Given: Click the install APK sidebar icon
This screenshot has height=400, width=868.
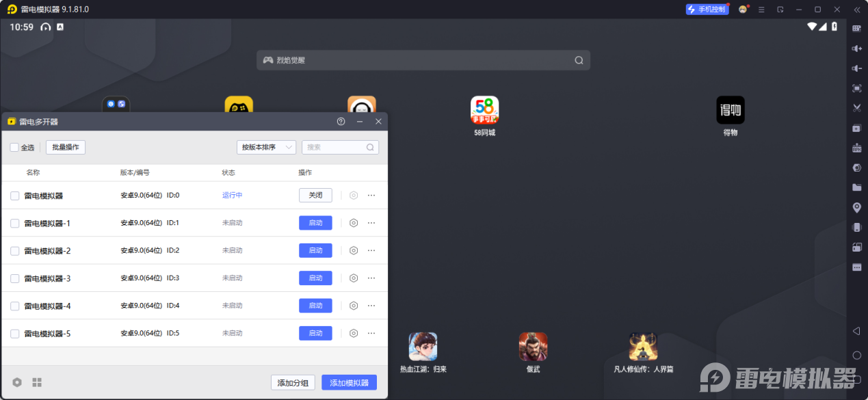Looking at the screenshot, I should coord(856,148).
